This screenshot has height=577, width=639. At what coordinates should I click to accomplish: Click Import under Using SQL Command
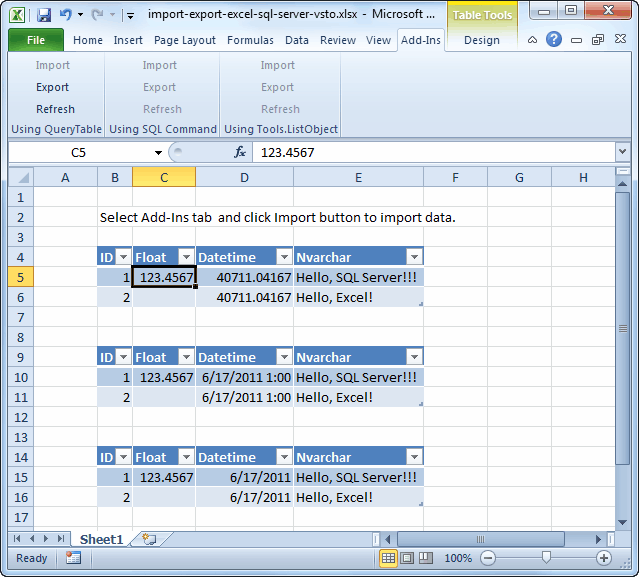[x=160, y=65]
